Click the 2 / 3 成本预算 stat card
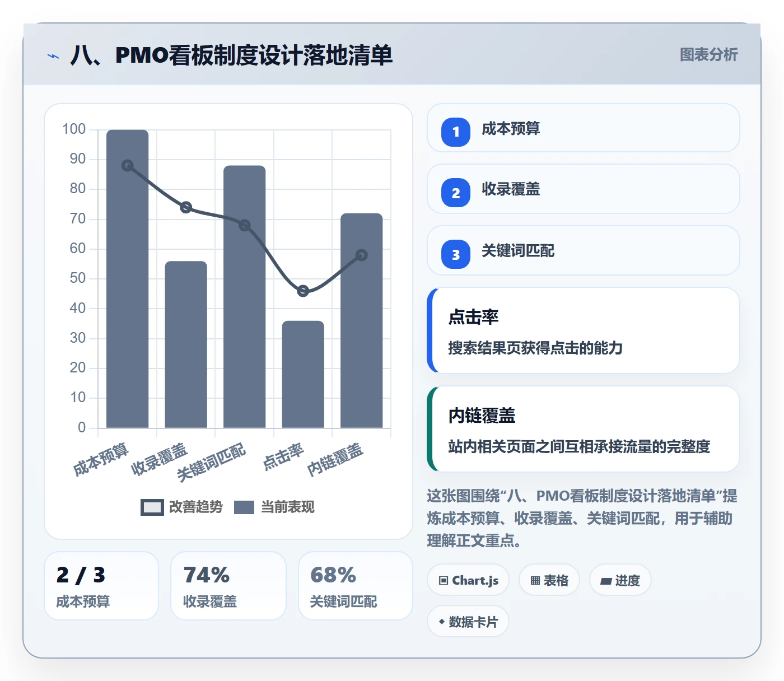 point(101,586)
